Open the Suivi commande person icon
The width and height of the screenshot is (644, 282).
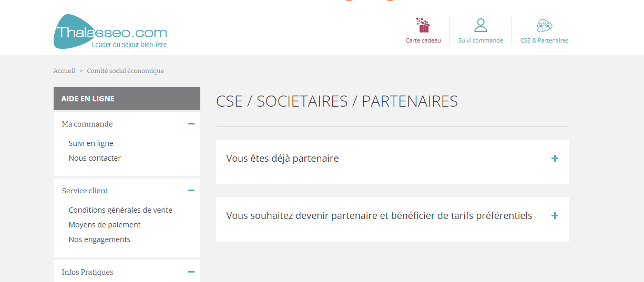pos(481,25)
